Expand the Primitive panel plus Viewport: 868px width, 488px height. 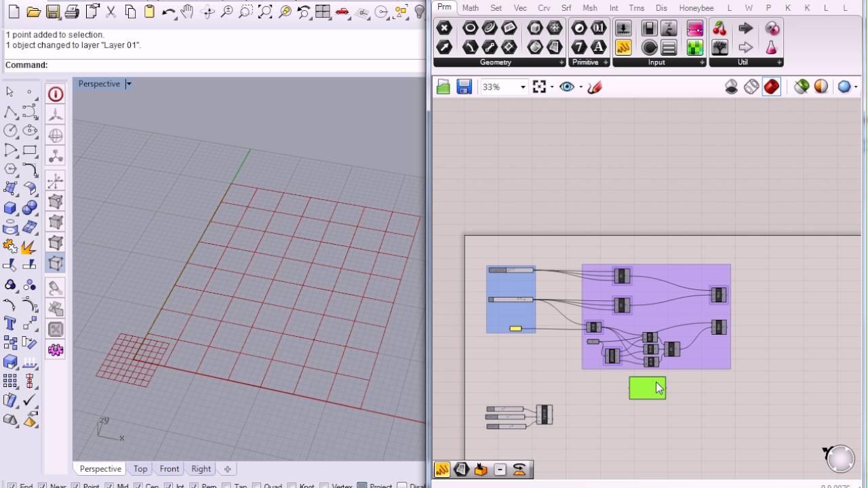(x=605, y=62)
